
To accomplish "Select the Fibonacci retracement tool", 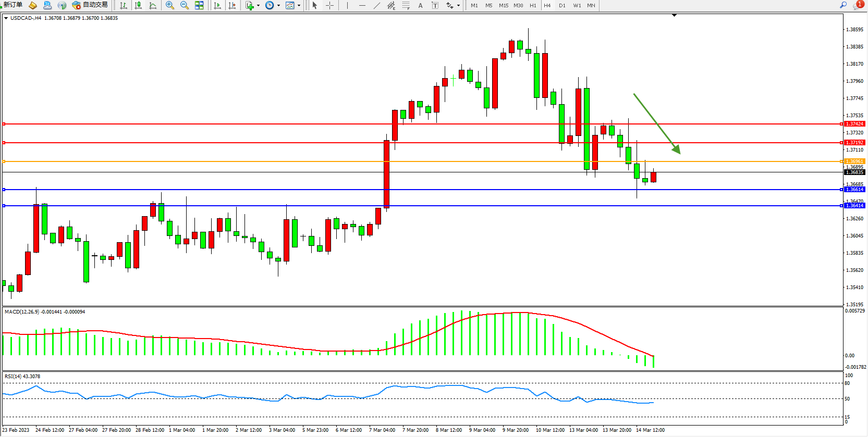I will coord(406,5).
